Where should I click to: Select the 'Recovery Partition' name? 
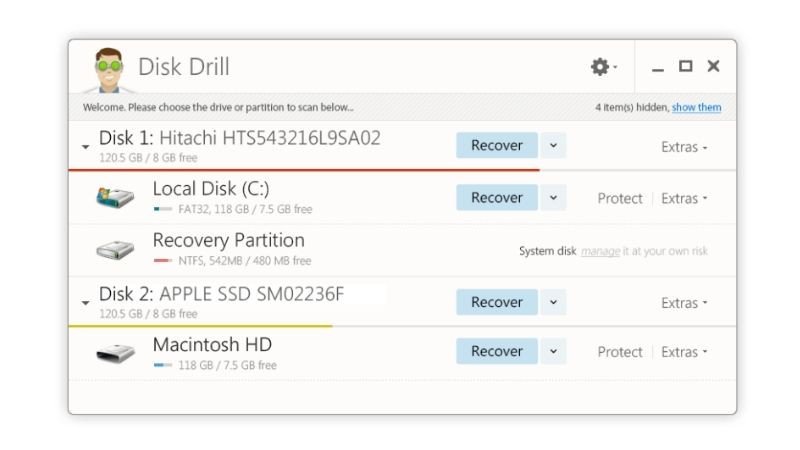pos(229,240)
